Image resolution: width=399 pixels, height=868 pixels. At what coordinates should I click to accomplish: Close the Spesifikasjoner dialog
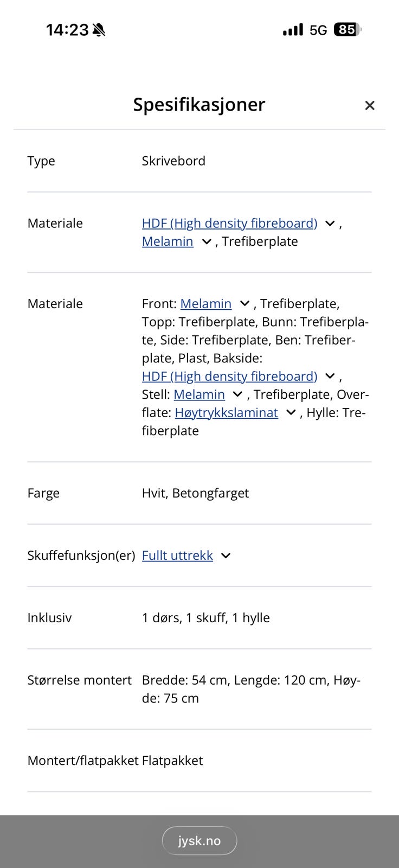click(370, 105)
